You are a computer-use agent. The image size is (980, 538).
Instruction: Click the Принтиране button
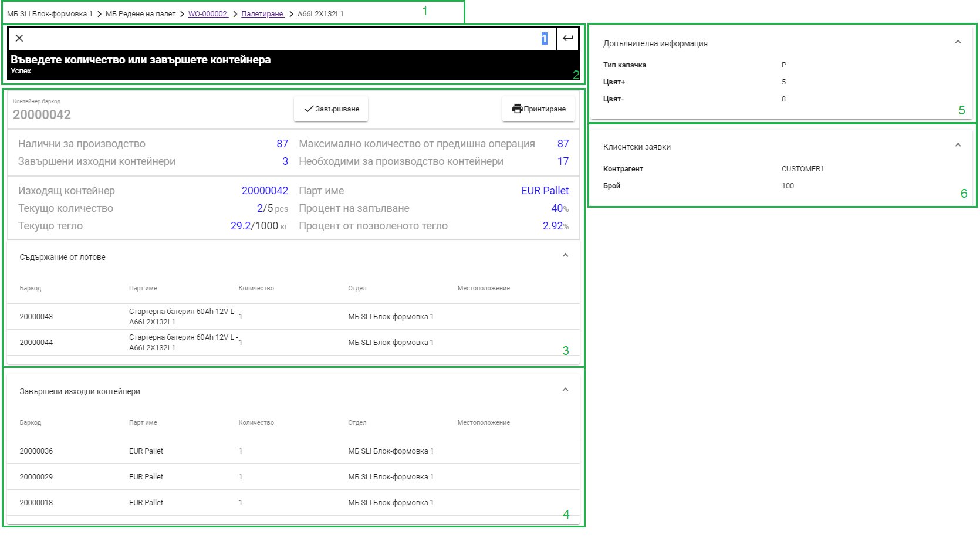click(538, 109)
